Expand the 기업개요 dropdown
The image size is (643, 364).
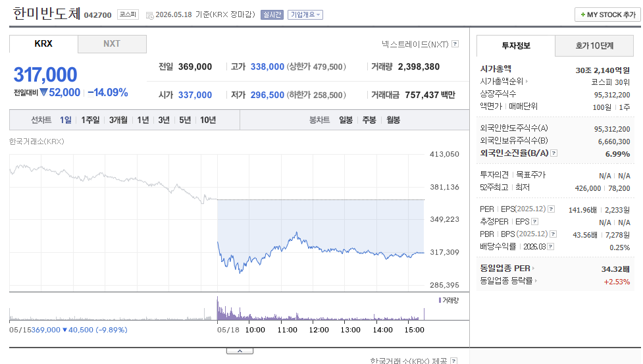[x=305, y=14]
